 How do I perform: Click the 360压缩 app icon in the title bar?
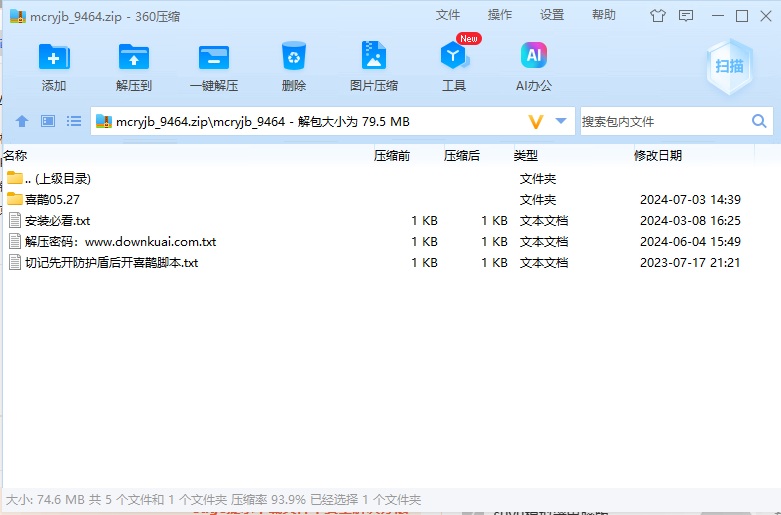(x=18, y=16)
